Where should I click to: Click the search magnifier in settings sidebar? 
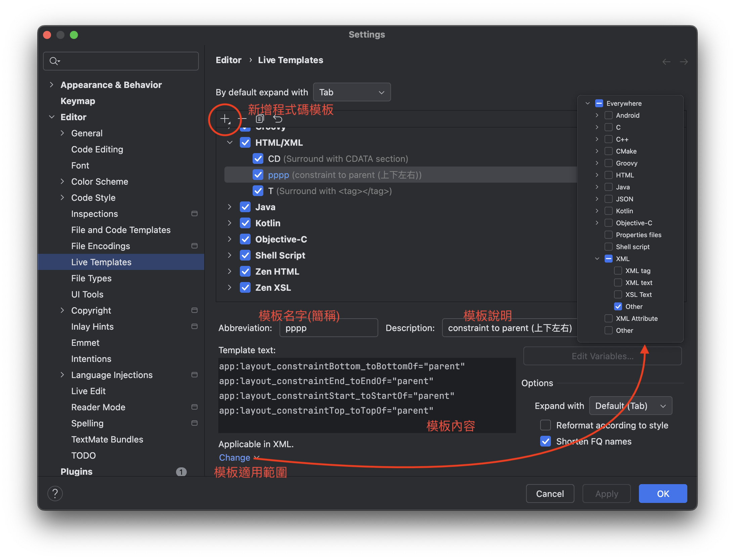(54, 61)
